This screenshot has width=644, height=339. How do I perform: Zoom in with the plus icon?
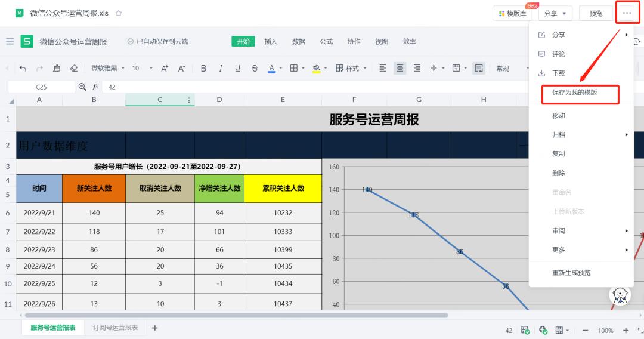pyautogui.click(x=626, y=331)
